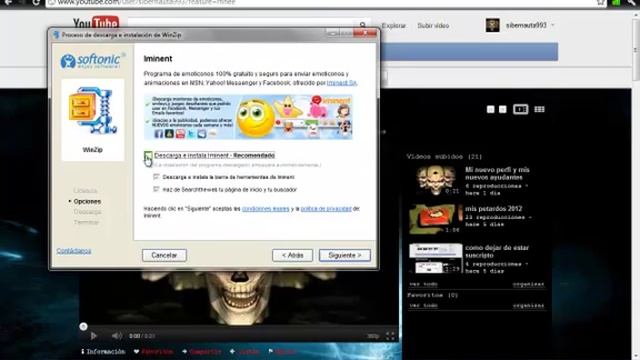Click the bookmark star in the address bar

point(600,2)
